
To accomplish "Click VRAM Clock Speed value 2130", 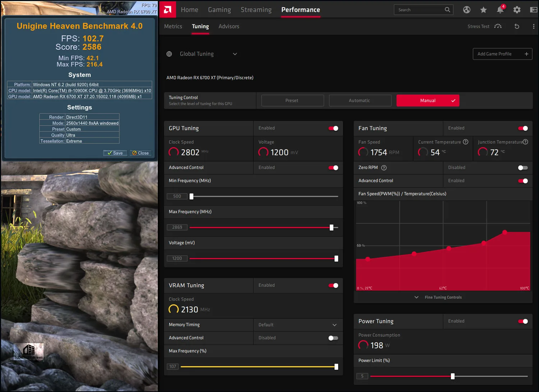I will [189, 309].
